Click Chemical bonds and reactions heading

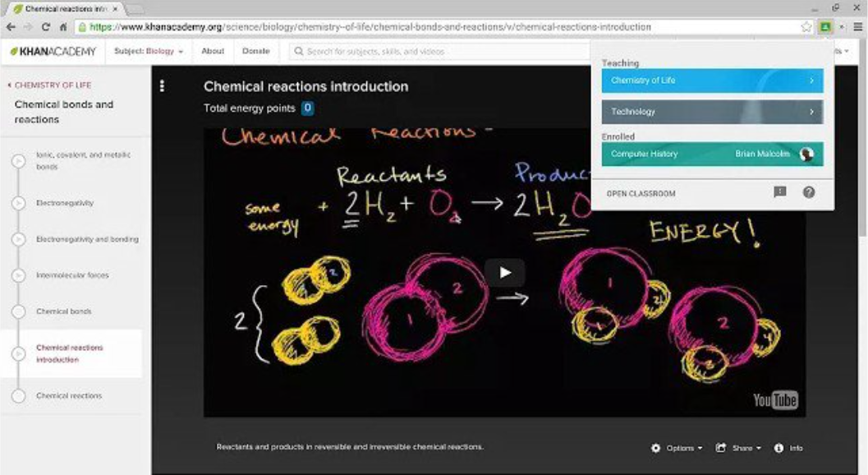tap(64, 112)
